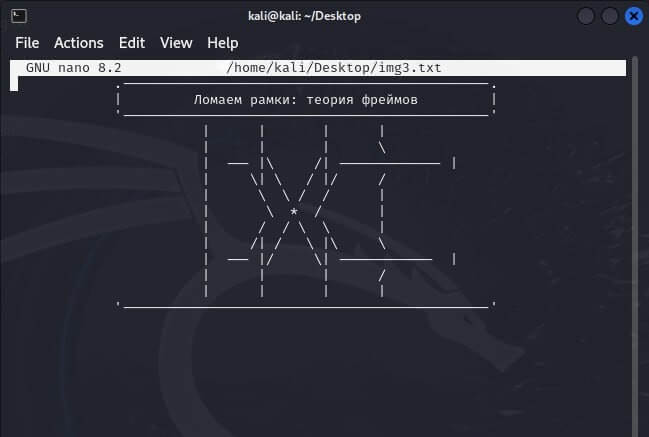Viewport: 649px width, 437px height.
Task: Click the asterisk at the ASCII art center
Action: coord(294,212)
